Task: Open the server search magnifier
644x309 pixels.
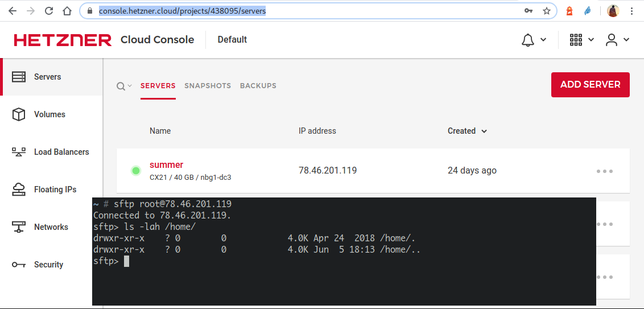Action: 121,86
